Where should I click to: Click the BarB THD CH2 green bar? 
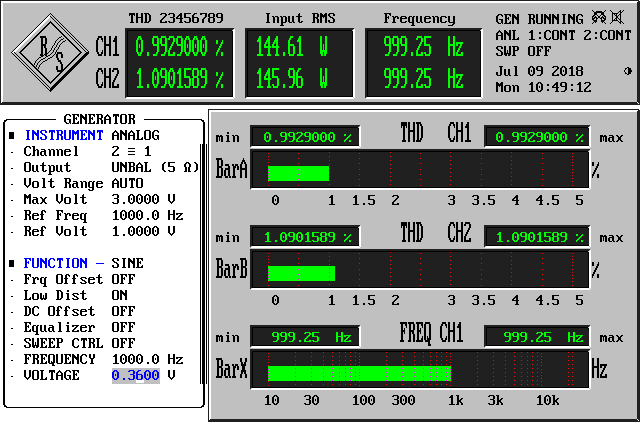pos(301,273)
